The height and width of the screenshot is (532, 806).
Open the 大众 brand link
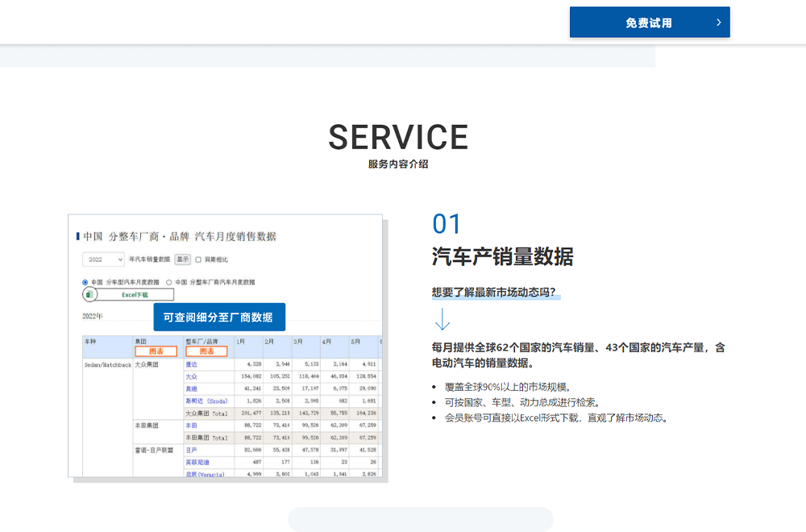tap(191, 376)
